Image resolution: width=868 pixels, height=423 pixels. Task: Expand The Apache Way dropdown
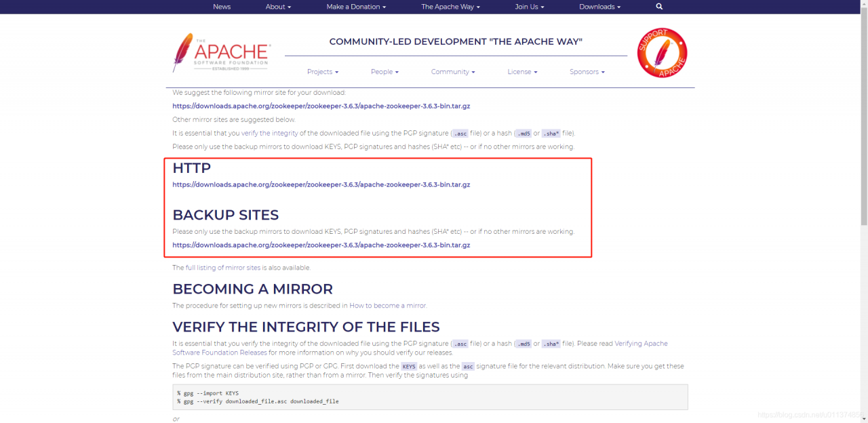[450, 7]
